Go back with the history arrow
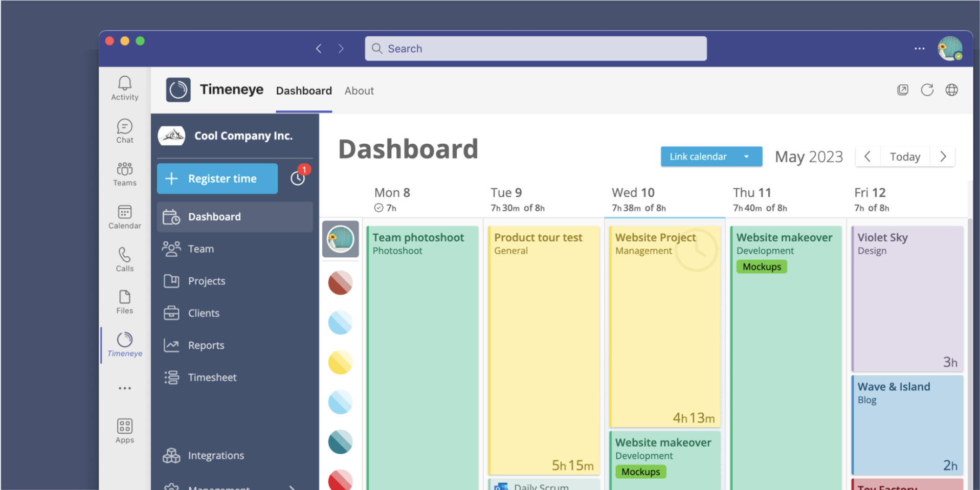Screen dimensions: 980x490 (319, 49)
